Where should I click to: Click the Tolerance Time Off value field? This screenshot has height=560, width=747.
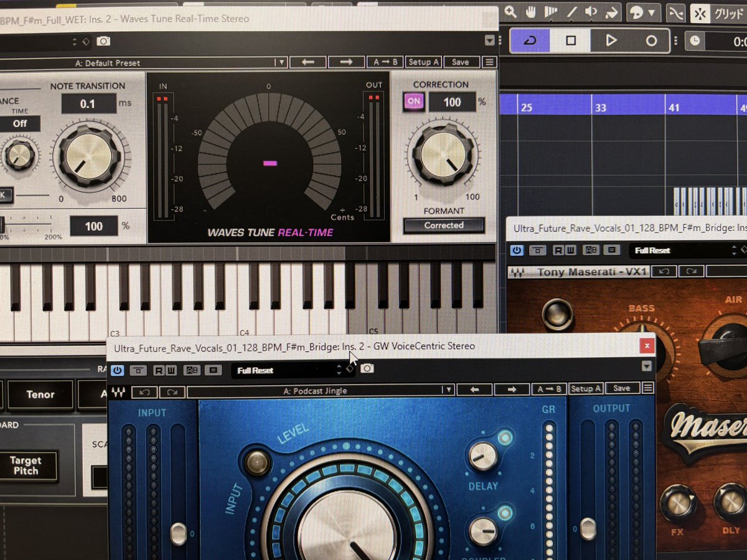[x=20, y=123]
